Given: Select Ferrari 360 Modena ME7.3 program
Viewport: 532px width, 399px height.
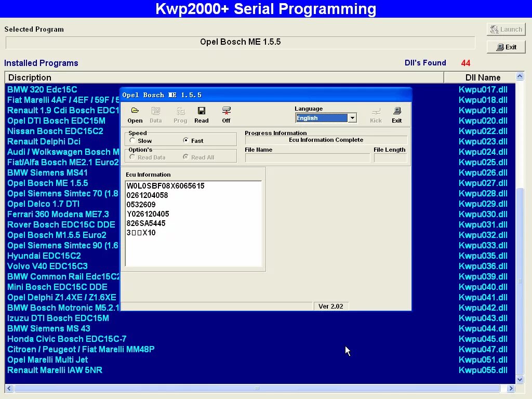Looking at the screenshot, I should click(x=58, y=215).
